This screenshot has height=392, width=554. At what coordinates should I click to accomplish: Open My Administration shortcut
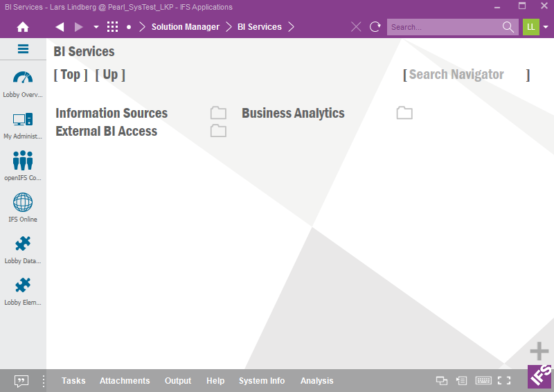pos(23,126)
